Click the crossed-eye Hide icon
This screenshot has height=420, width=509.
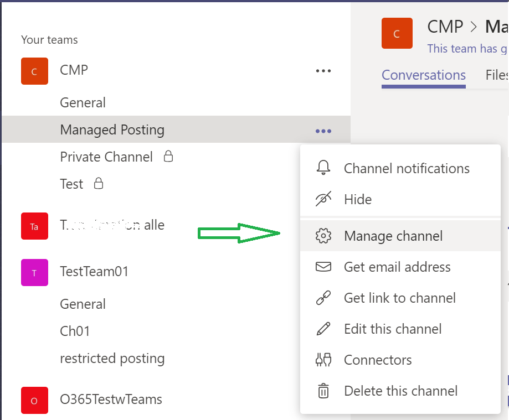323,199
